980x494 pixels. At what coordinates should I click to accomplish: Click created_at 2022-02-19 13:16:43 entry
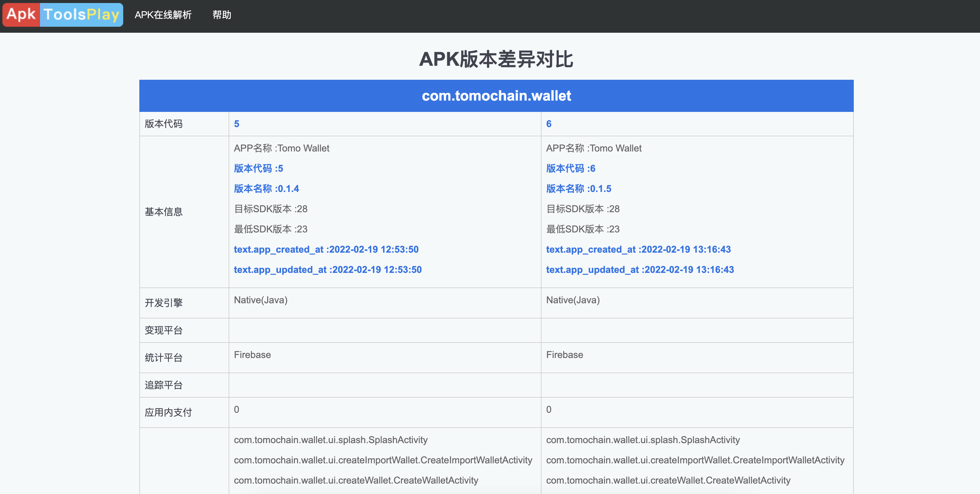[x=638, y=249]
